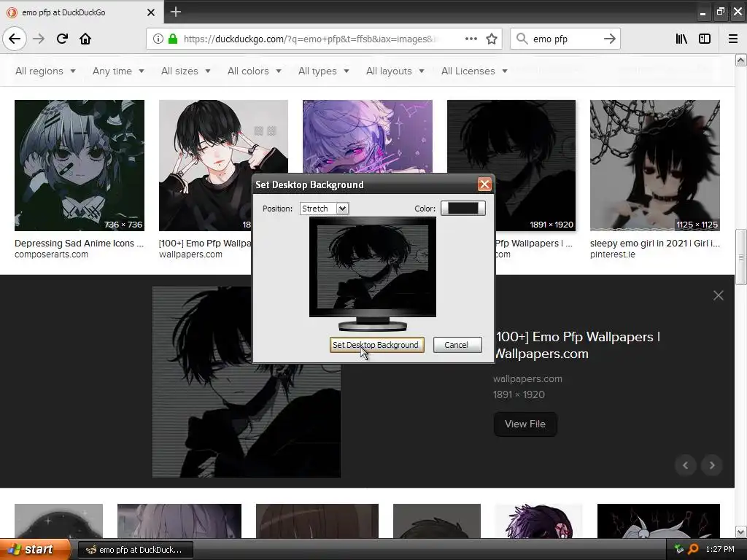Click the system tray magnifier icon

click(693, 549)
